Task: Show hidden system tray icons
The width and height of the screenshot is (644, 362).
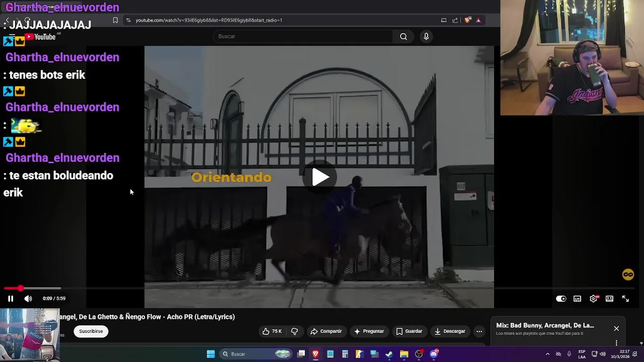Action: [x=547, y=354]
